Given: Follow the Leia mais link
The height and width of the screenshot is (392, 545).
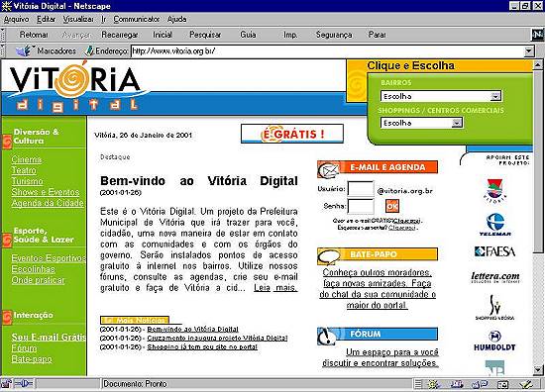Looking at the screenshot, I should click(275, 288).
